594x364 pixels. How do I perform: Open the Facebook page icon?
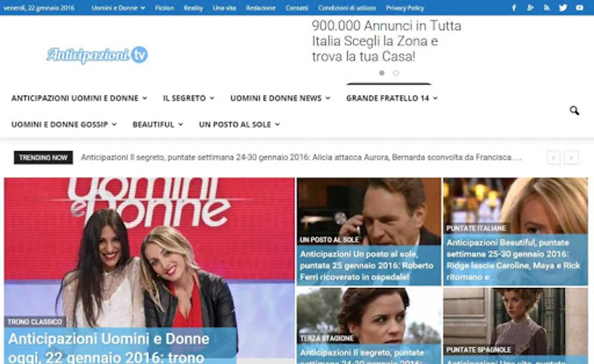click(513, 8)
